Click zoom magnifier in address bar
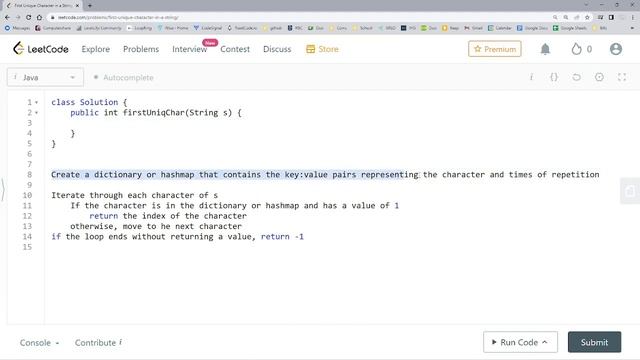The width and height of the screenshot is (640, 360). [566, 17]
